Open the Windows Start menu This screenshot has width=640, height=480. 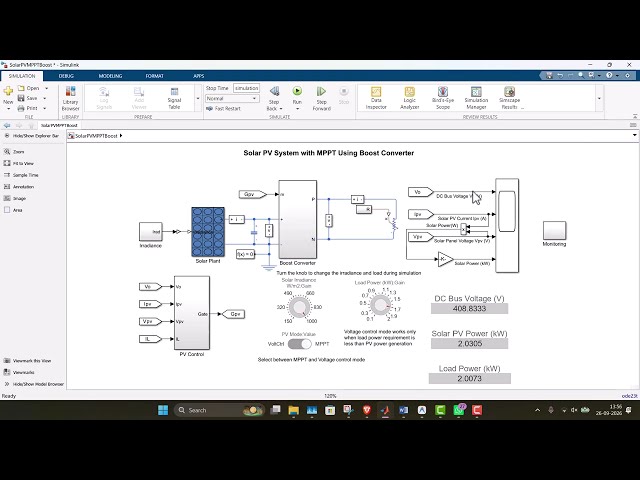pos(163,410)
